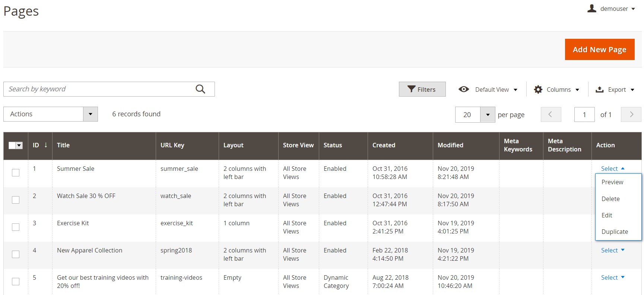Click the Export upload icon
644x295 pixels.
pyautogui.click(x=599, y=90)
